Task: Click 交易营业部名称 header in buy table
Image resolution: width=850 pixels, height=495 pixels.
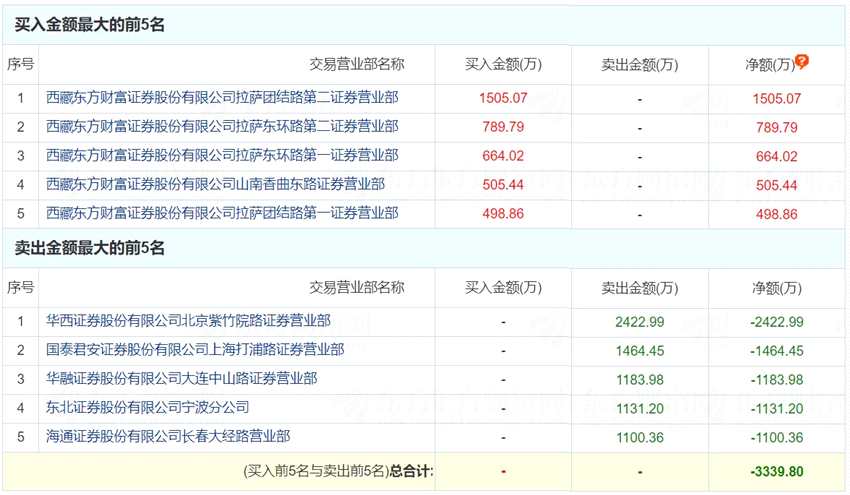Action: pyautogui.click(x=357, y=65)
